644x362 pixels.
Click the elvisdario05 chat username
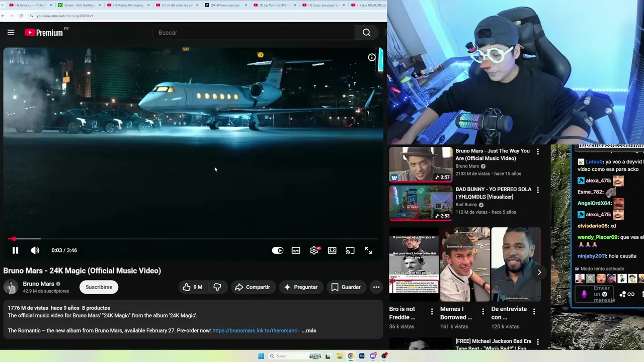tap(593, 226)
